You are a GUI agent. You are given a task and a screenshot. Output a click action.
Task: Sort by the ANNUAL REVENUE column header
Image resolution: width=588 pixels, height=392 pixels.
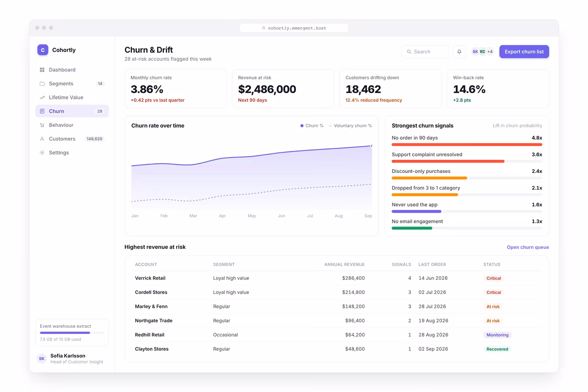344,265
